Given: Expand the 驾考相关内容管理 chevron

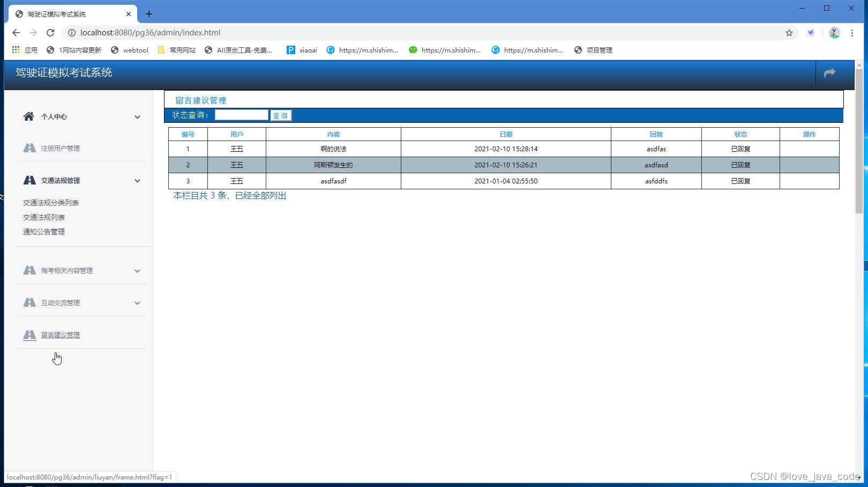Looking at the screenshot, I should [137, 271].
